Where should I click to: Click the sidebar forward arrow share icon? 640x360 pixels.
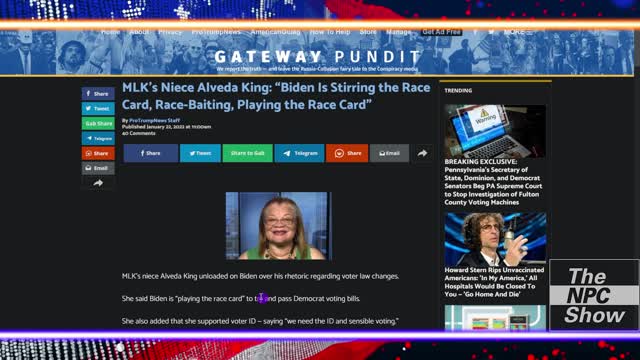click(x=98, y=183)
